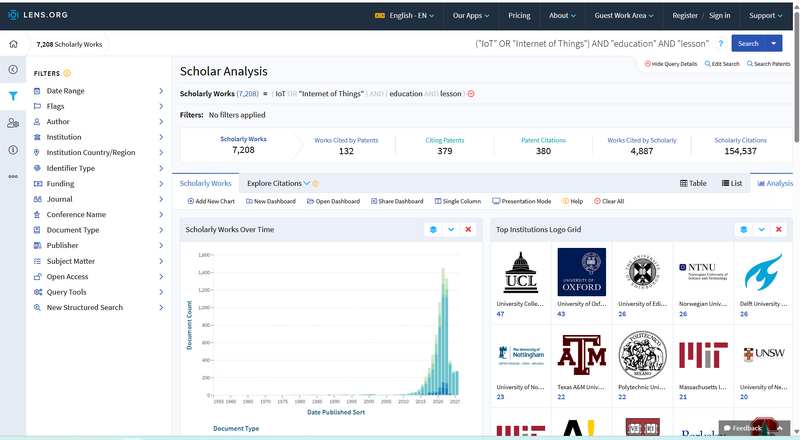This screenshot has height=440, width=800.
Task: Click the search help question mark icon
Action: [720, 44]
